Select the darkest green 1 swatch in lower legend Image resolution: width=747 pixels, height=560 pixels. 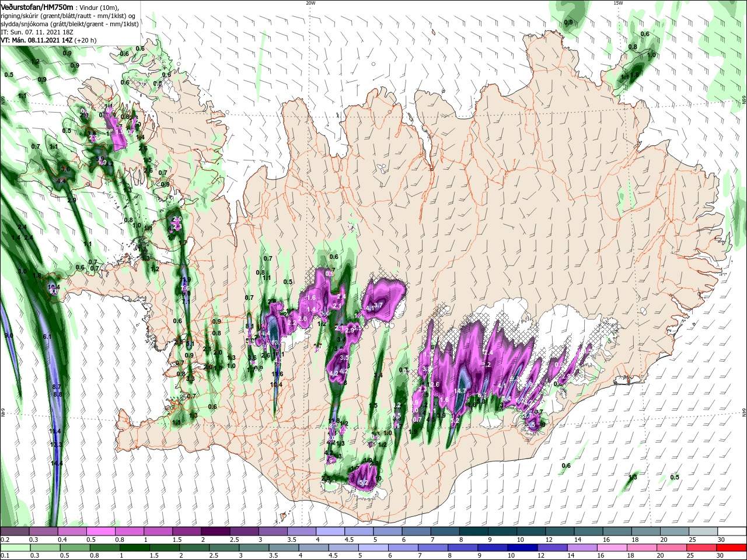pos(134,547)
